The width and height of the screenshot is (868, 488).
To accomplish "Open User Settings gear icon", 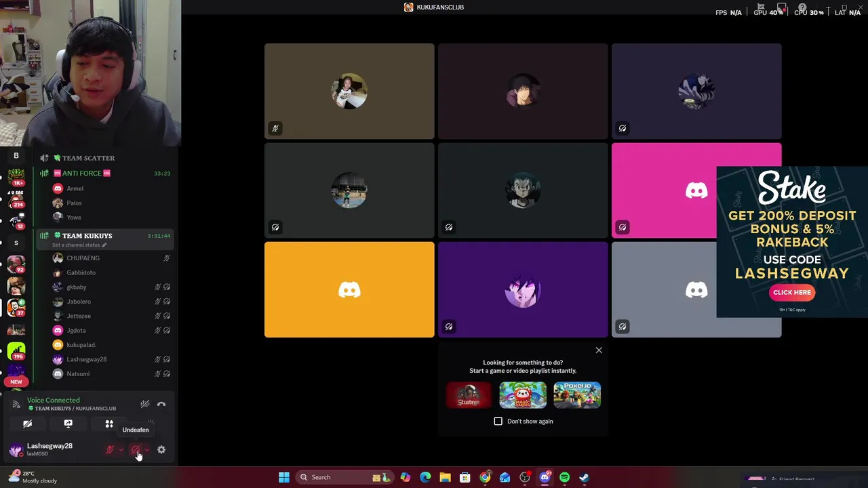I will 161,449.
